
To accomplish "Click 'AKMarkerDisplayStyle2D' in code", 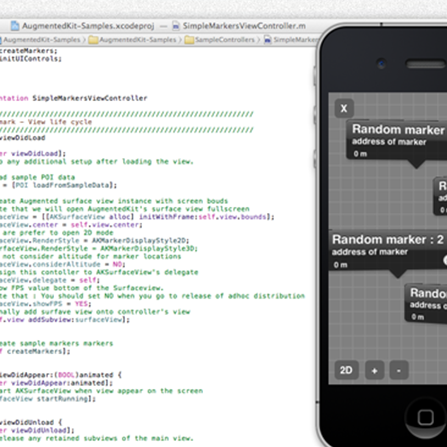I will [140, 241].
